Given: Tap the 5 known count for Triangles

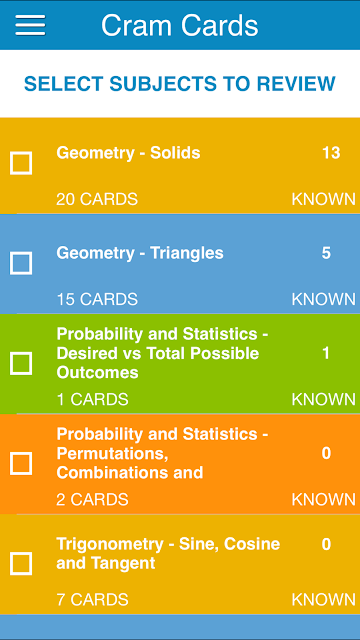Looking at the screenshot, I should (326, 253).
